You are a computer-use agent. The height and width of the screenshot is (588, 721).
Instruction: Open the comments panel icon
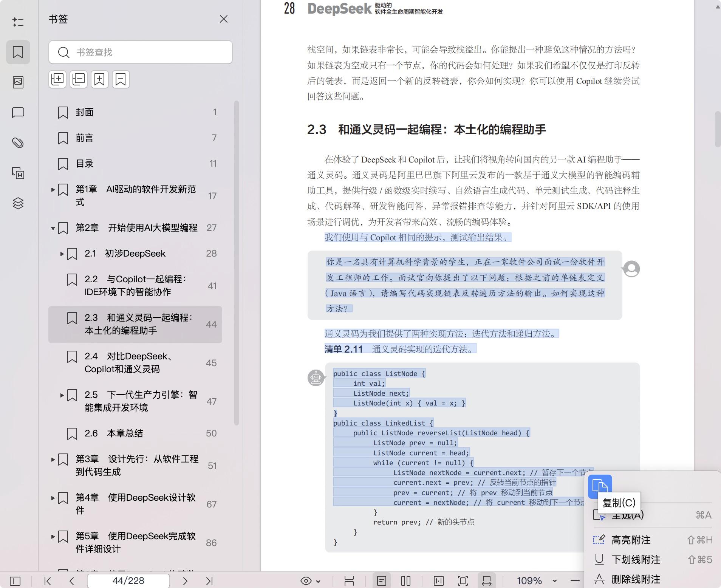pyautogui.click(x=18, y=113)
